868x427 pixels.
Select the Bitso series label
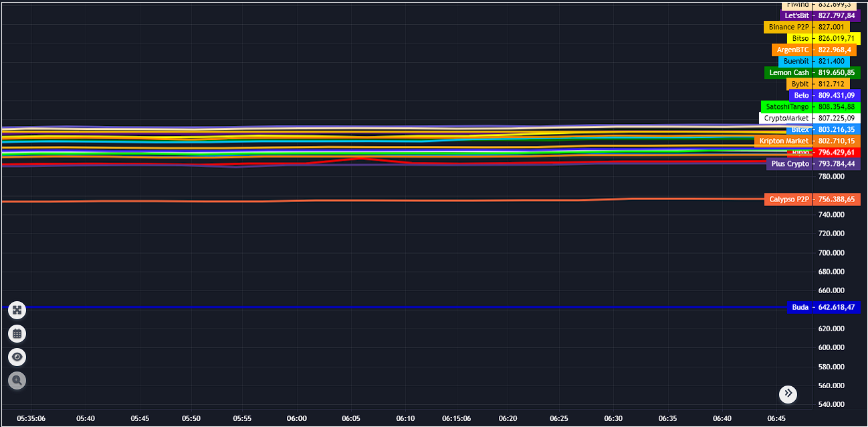799,38
